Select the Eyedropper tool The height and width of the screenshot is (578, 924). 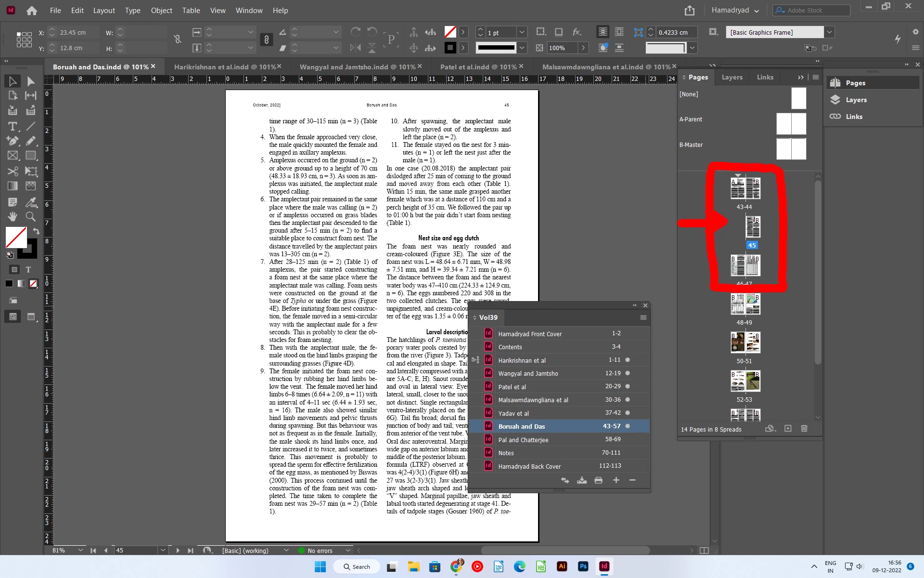[31, 202]
